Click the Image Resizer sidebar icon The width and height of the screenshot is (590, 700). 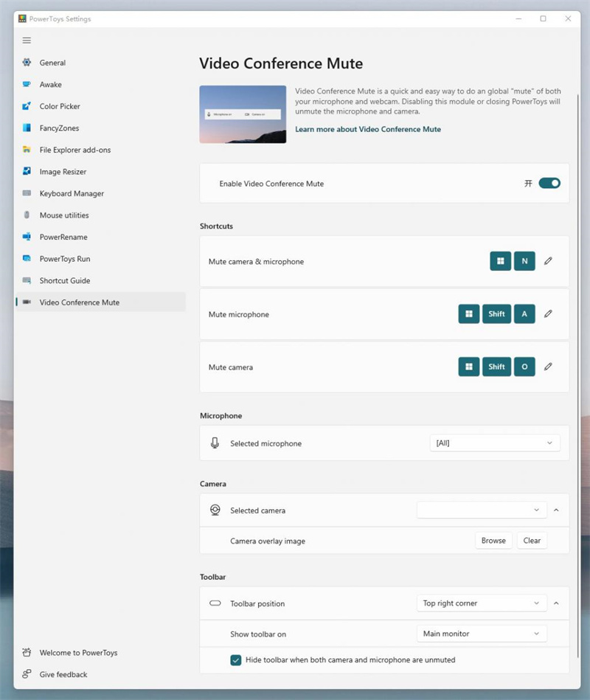click(27, 172)
